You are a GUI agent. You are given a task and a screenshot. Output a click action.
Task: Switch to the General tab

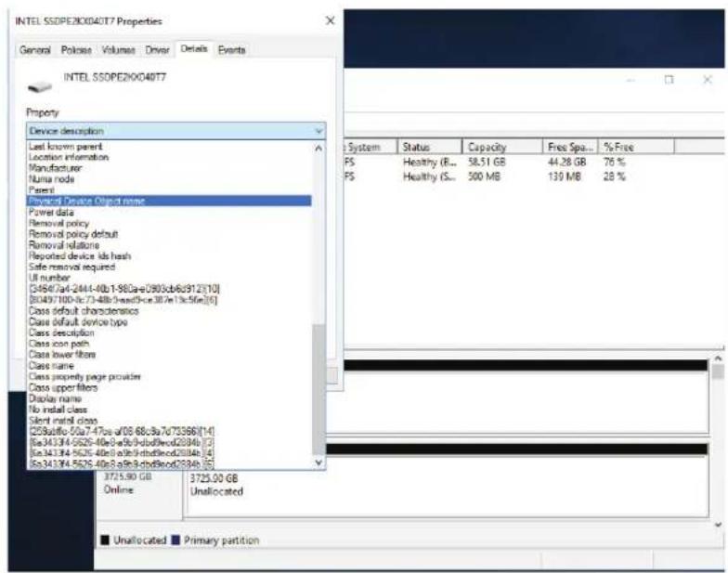35,50
